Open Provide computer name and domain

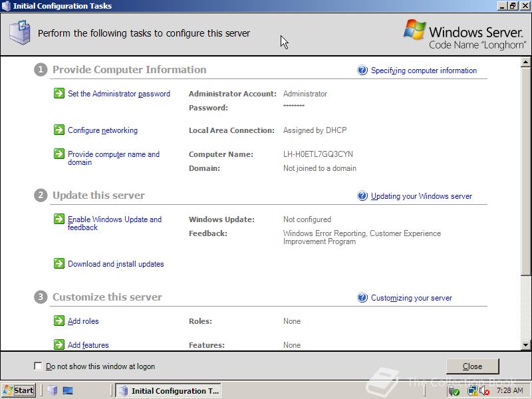[x=114, y=158]
